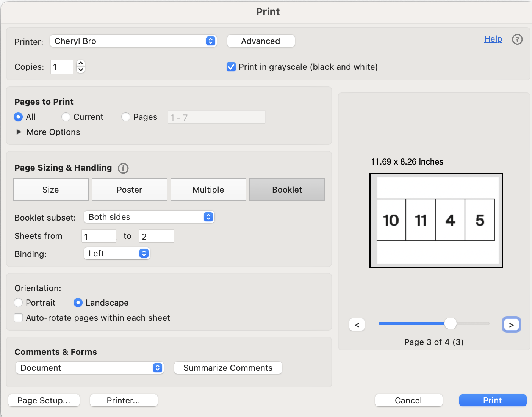Click Summarize Comments

click(x=227, y=368)
